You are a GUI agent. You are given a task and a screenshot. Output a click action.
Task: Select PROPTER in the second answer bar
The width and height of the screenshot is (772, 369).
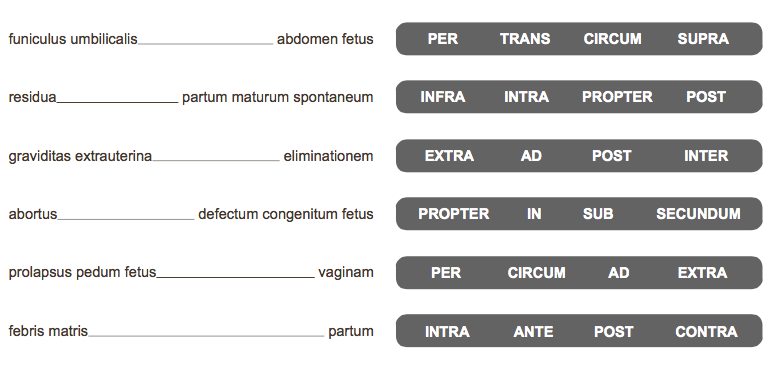(617, 97)
